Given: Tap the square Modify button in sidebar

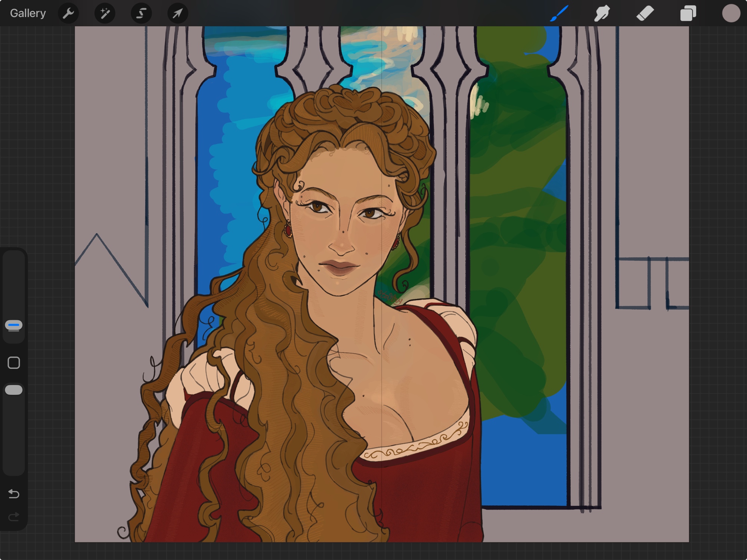Looking at the screenshot, I should point(14,363).
